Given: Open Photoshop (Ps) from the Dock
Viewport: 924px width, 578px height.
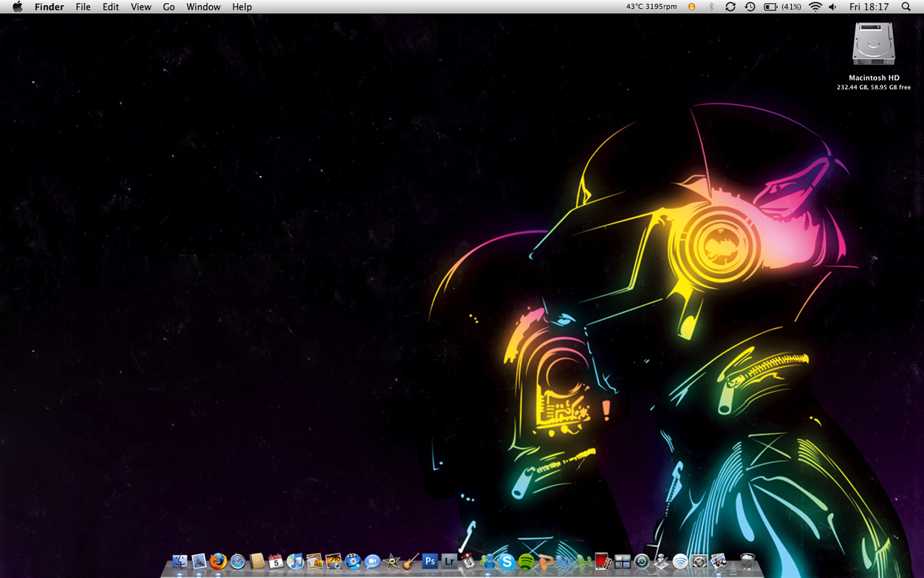Looking at the screenshot, I should click(430, 561).
